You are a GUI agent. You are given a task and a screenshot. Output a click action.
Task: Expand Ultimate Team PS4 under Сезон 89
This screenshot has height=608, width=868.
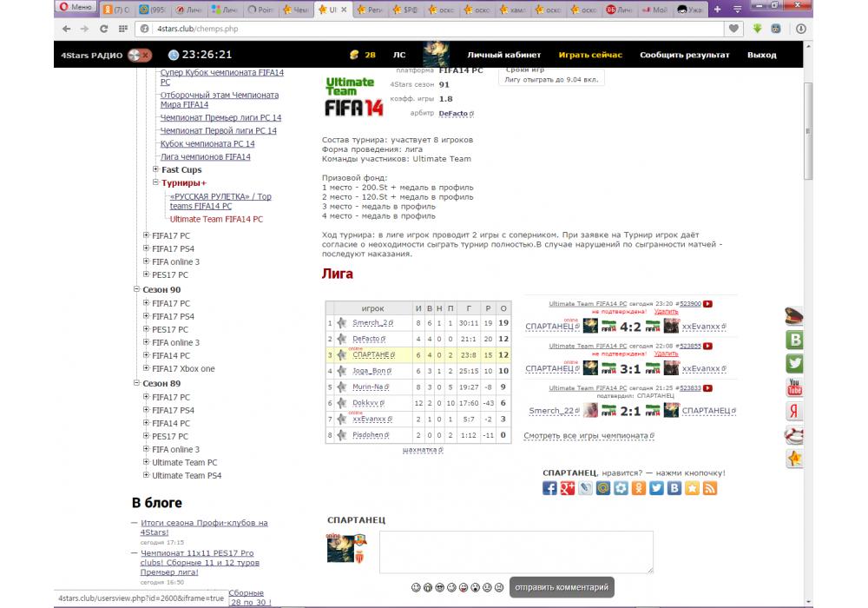click(x=146, y=475)
